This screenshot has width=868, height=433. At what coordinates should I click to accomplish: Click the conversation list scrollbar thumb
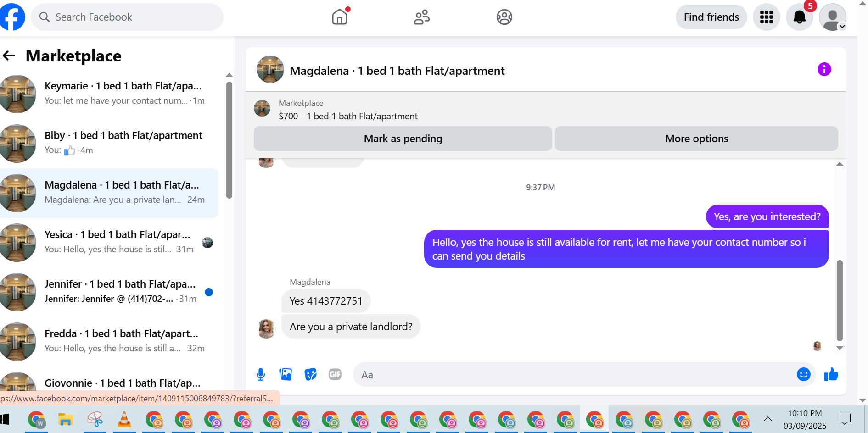[229, 140]
